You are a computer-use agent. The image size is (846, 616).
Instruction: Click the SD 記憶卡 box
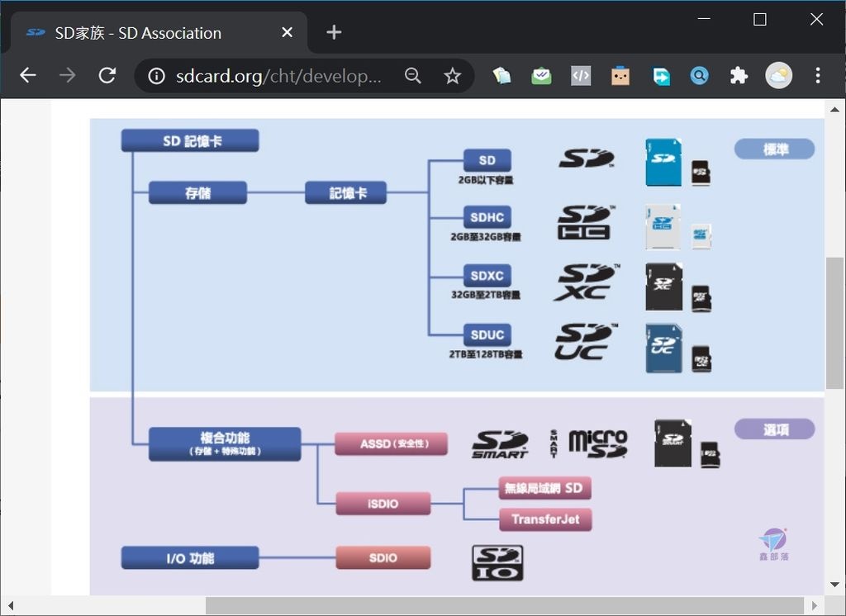coord(190,140)
